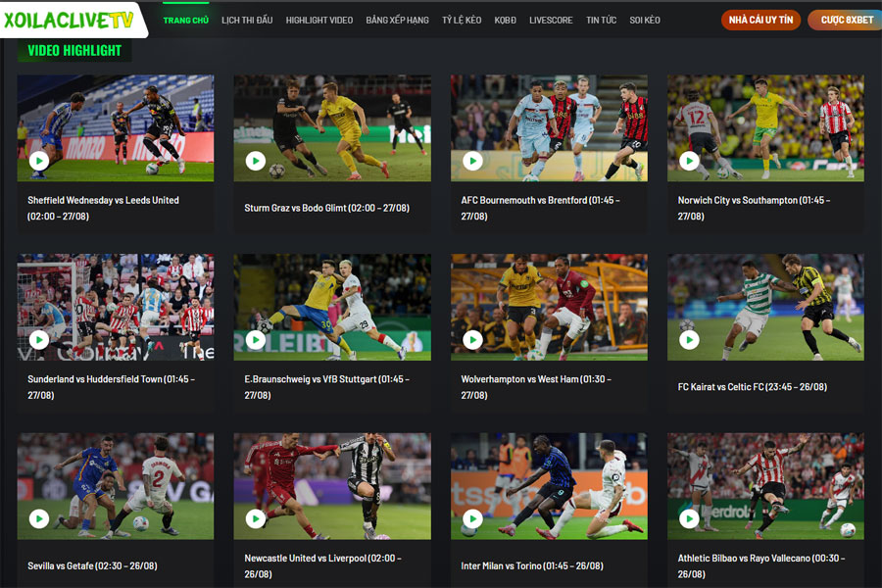
Task: Open the Trang Chủ menu tab
Action: (x=185, y=20)
